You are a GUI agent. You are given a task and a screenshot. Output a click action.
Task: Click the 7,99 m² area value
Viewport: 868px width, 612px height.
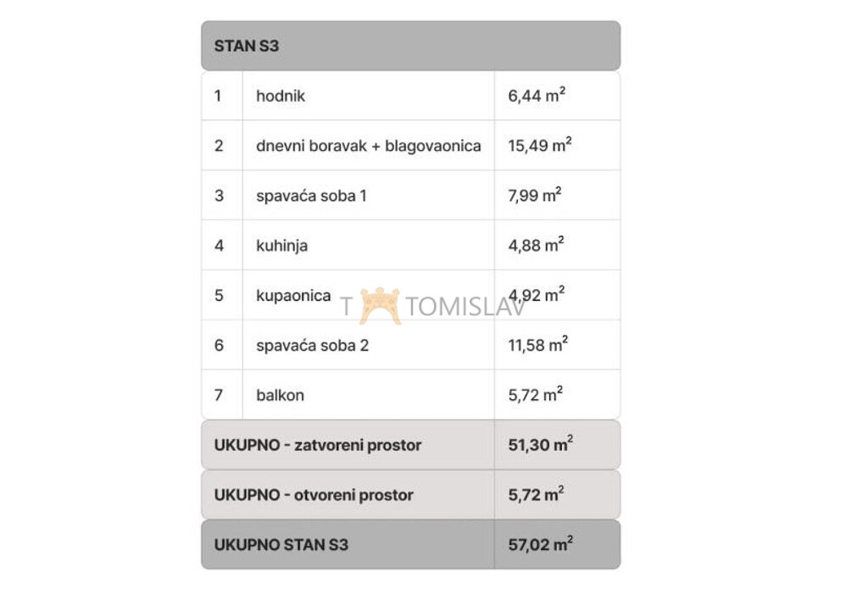coord(535,195)
